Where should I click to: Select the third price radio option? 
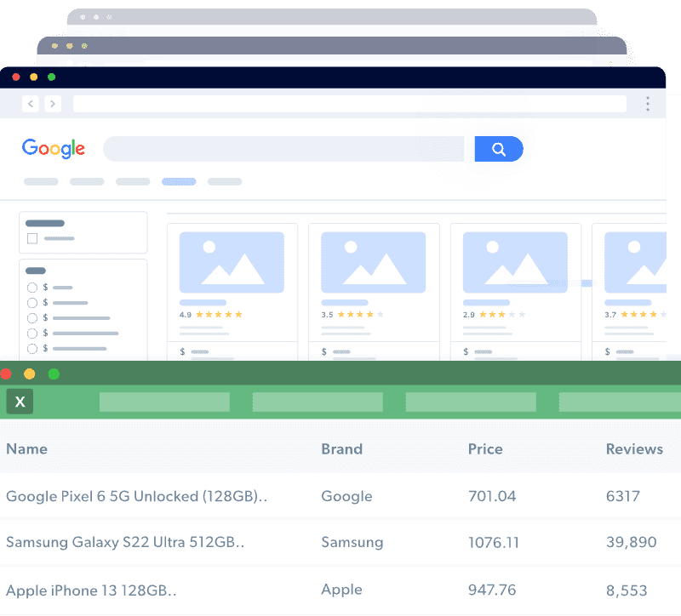tap(32, 318)
